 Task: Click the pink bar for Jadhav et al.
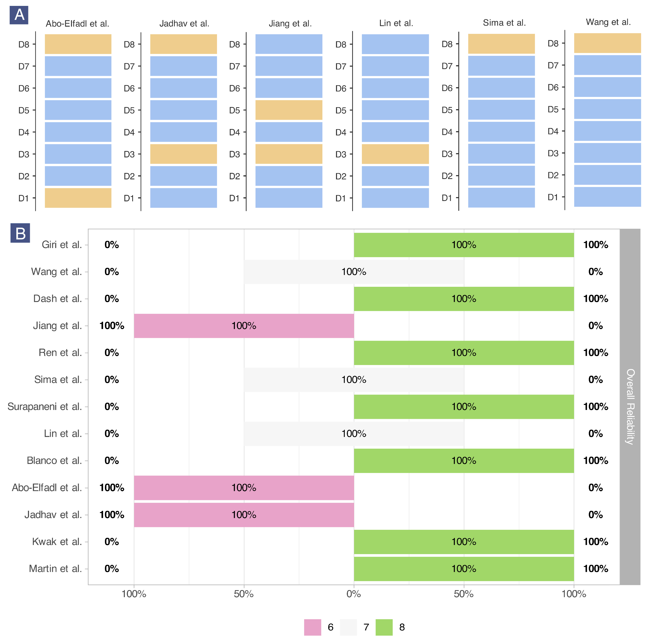244,515
